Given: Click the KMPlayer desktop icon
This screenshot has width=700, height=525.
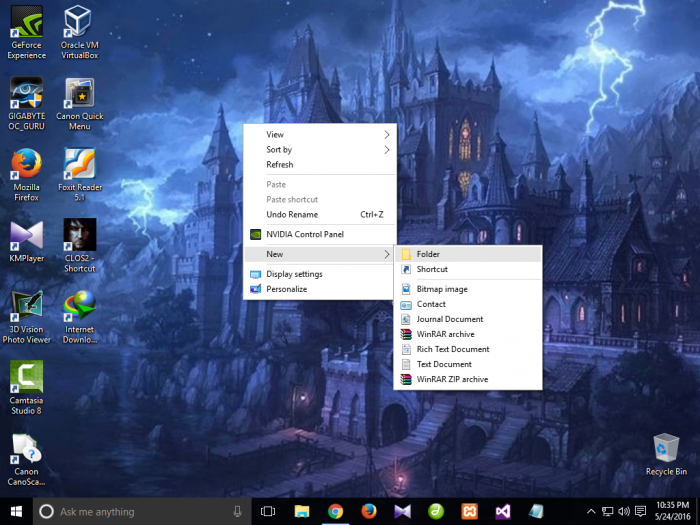Looking at the screenshot, I should 27,237.
